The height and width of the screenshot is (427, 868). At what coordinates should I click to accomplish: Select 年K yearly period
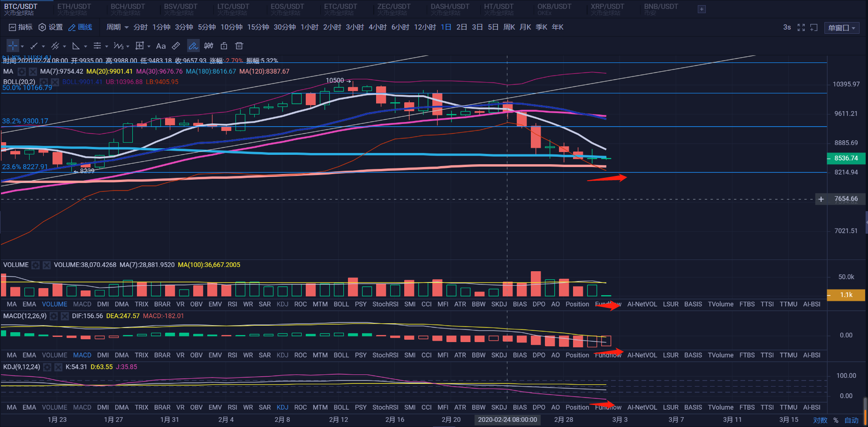558,27
